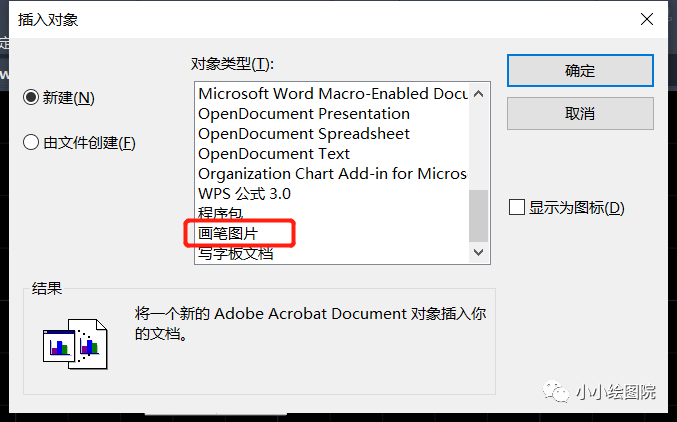677x422 pixels.
Task: Choose OpenDocument Spreadsheet object type
Action: pos(304,133)
